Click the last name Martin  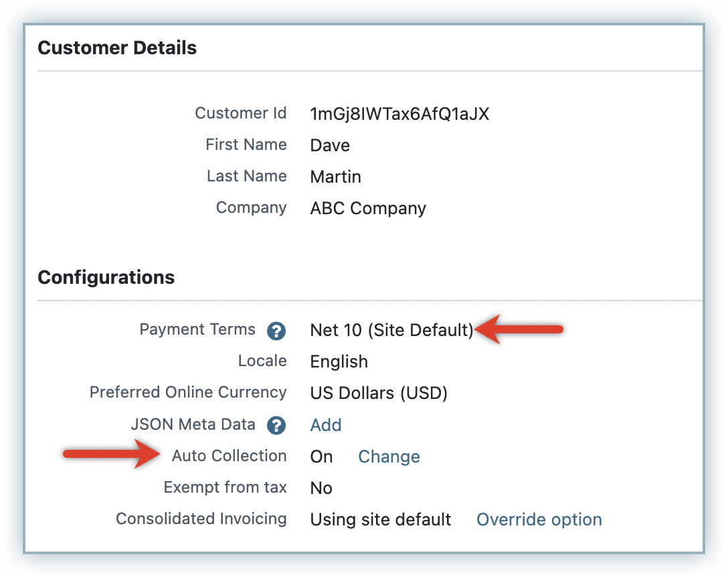(x=335, y=177)
